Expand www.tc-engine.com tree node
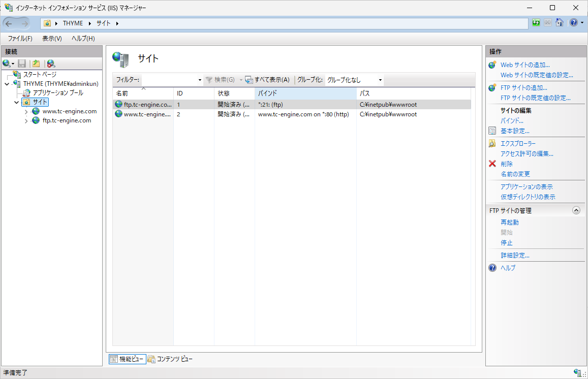The width and height of the screenshot is (588, 379). [26, 112]
